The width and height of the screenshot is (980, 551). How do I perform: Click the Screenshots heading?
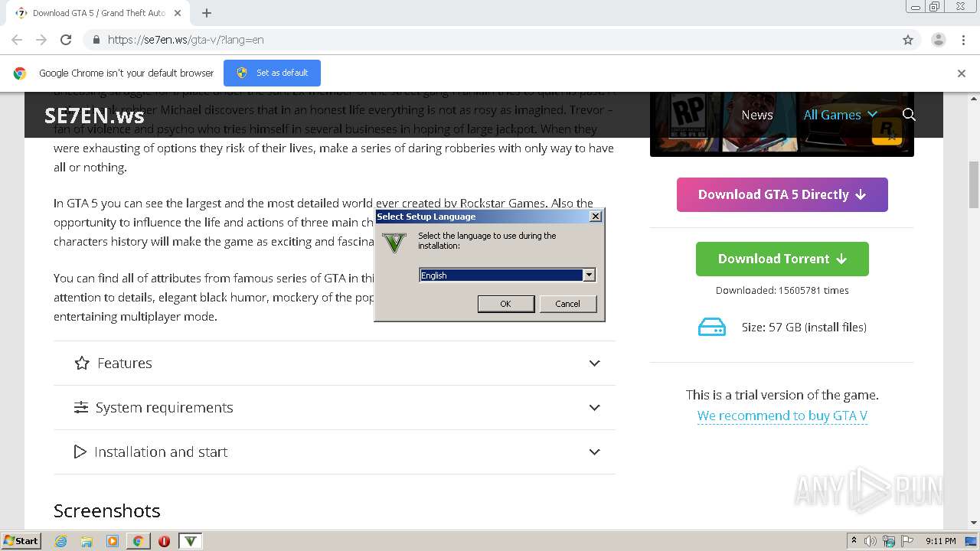[x=107, y=511]
